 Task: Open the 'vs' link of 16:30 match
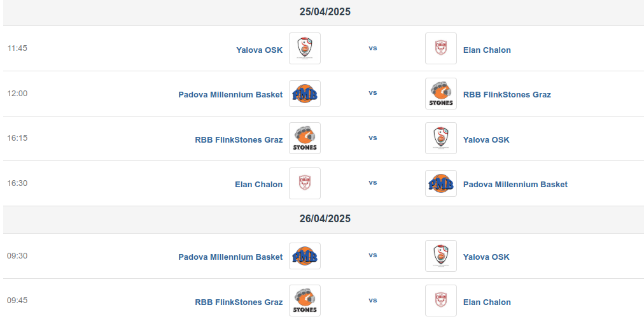pos(373,182)
